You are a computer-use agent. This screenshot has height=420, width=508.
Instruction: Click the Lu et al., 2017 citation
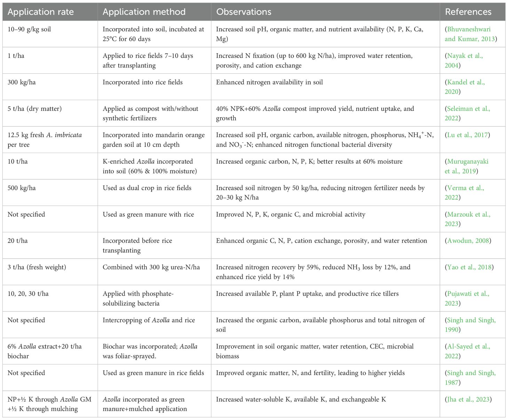(x=468, y=135)
